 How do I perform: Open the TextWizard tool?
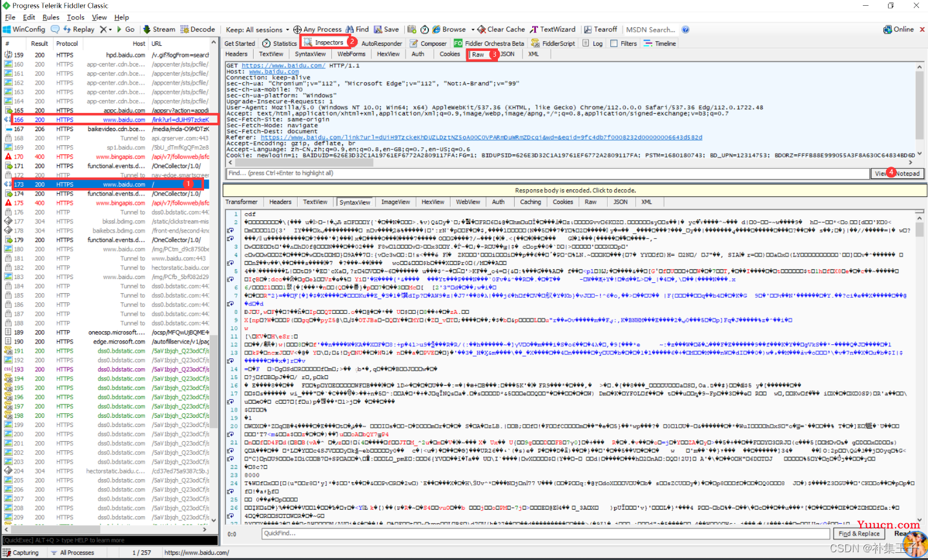point(553,30)
